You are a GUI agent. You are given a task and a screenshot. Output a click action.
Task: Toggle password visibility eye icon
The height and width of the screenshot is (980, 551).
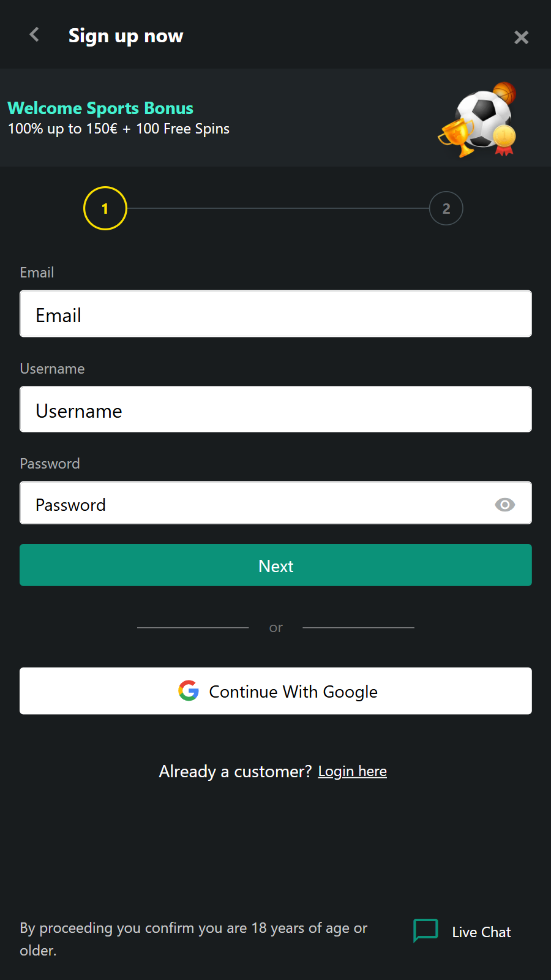(x=504, y=505)
